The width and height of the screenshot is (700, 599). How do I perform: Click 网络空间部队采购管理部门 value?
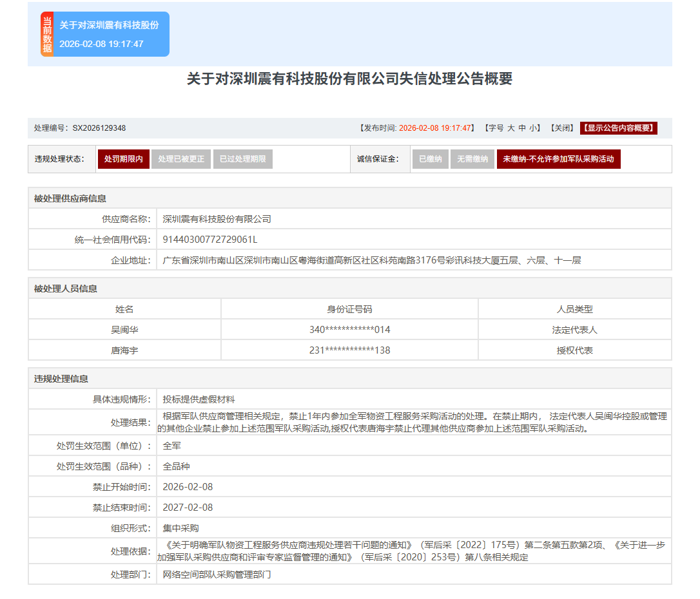click(x=217, y=574)
